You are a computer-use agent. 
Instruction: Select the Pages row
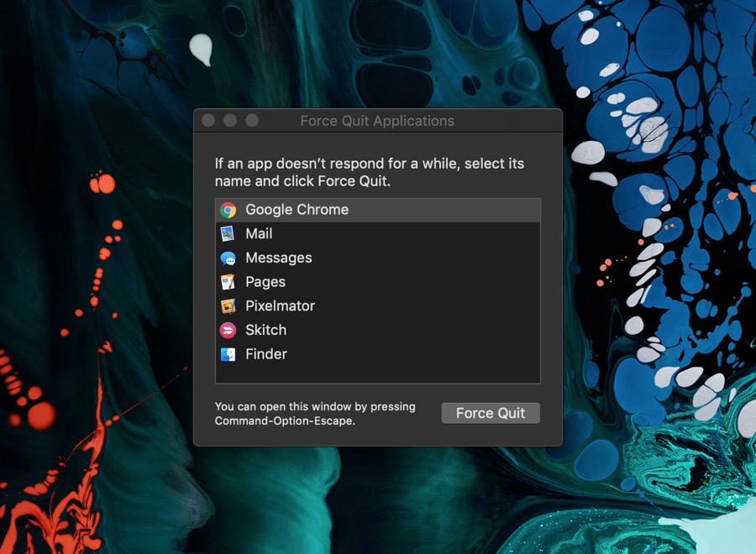point(378,282)
